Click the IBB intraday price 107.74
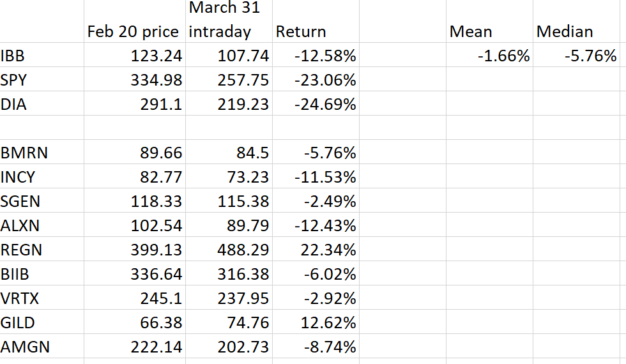This screenshot has width=626, height=364. pyautogui.click(x=229, y=55)
